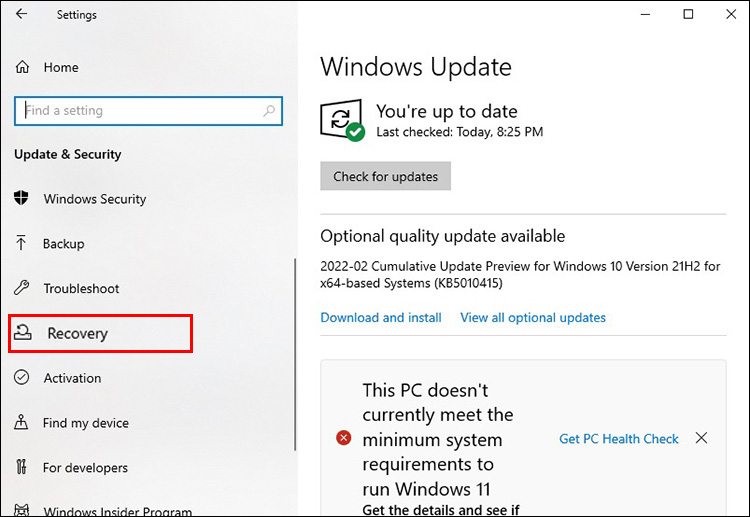750x517 pixels.
Task: Click the For developers tools icon
Action: click(21, 467)
